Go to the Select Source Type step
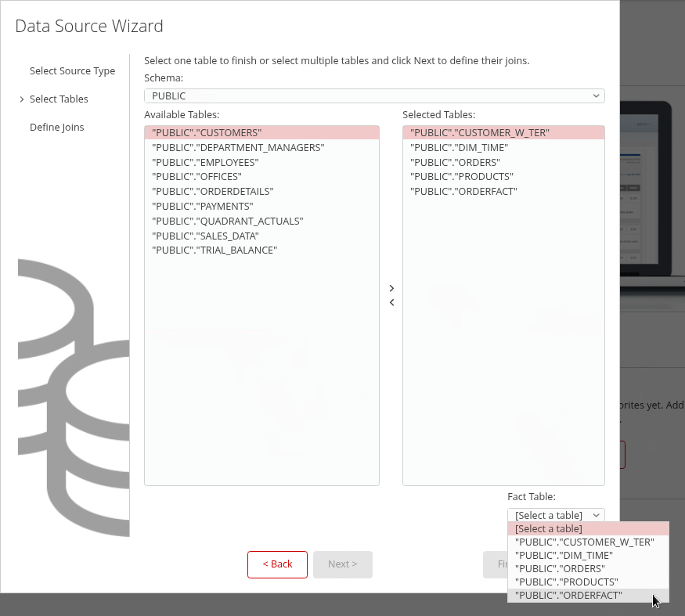685x616 pixels. (72, 71)
